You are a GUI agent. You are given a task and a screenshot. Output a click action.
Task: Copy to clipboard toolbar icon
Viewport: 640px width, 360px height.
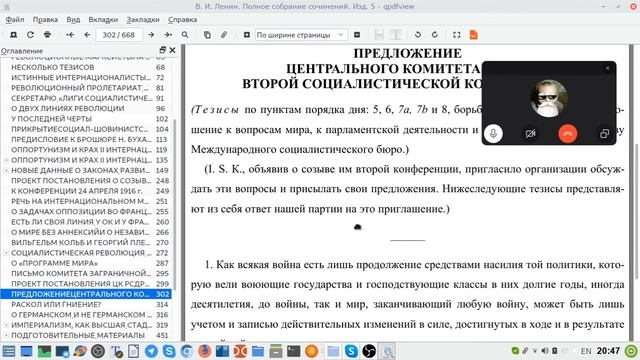click(207, 35)
